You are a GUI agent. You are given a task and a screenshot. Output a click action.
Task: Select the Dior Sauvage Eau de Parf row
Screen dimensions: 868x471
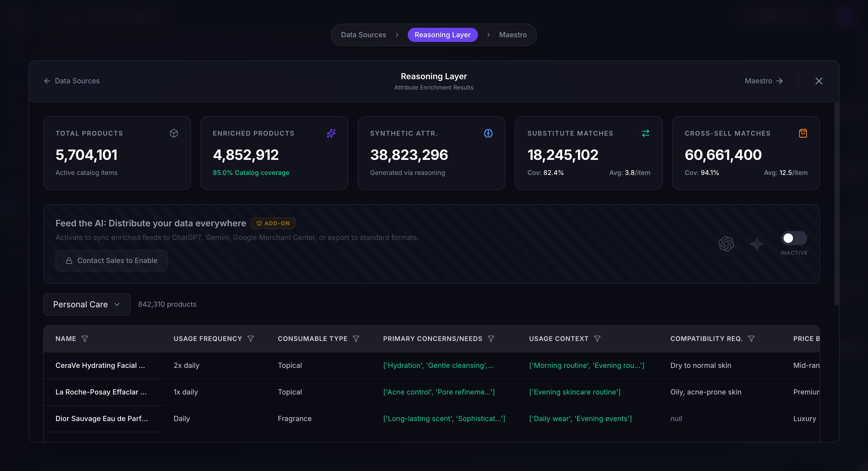tap(102, 418)
